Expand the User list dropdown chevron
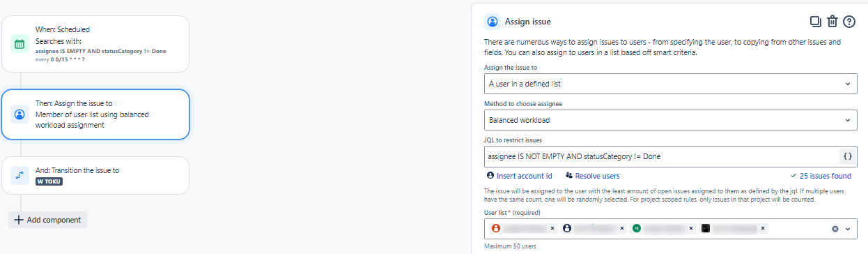This screenshot has width=868, height=254. click(848, 229)
